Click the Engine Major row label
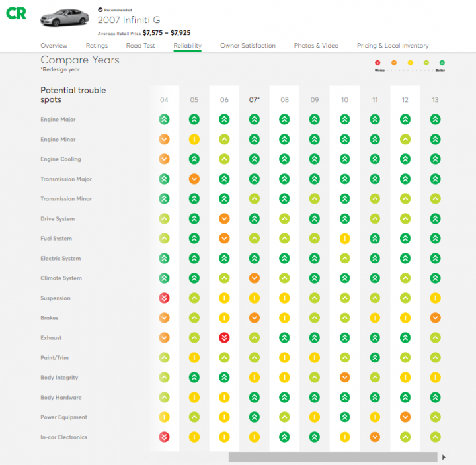Screen dimensions: 476x465 (58, 119)
